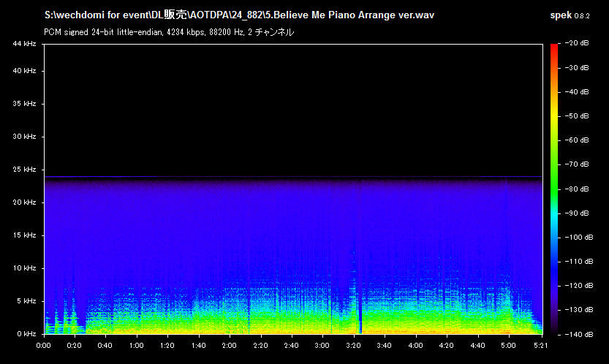Click the -80 dB scale label
The width and height of the screenshot is (609, 364).
pyautogui.click(x=577, y=189)
